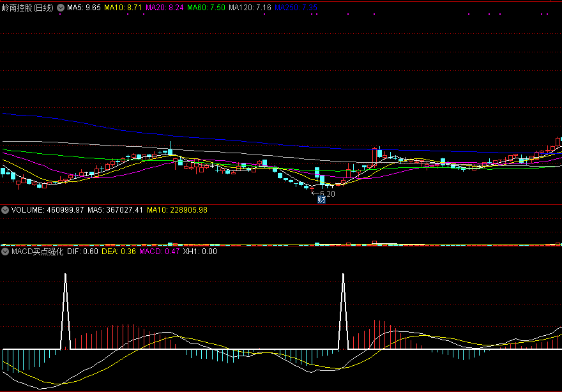Open the main chart indicator dropdown arrow
The image size is (562, 392).
61,8
